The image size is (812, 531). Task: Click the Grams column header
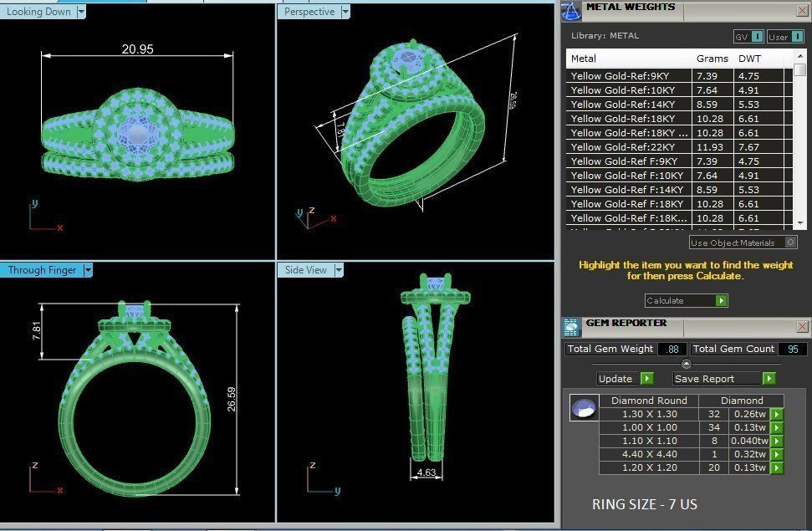pyautogui.click(x=712, y=59)
